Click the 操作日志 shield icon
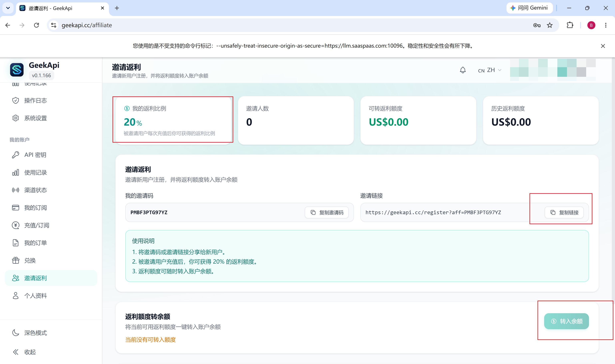 tap(16, 100)
